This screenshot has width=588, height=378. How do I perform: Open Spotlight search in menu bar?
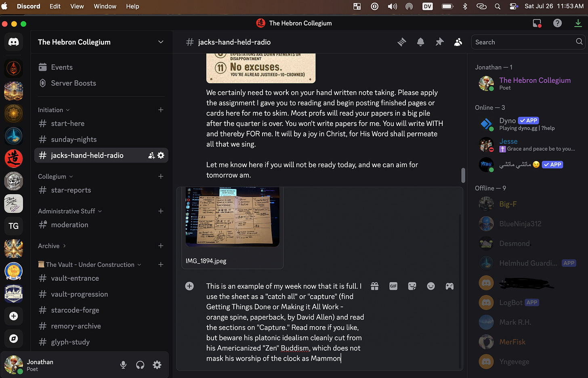498,6
